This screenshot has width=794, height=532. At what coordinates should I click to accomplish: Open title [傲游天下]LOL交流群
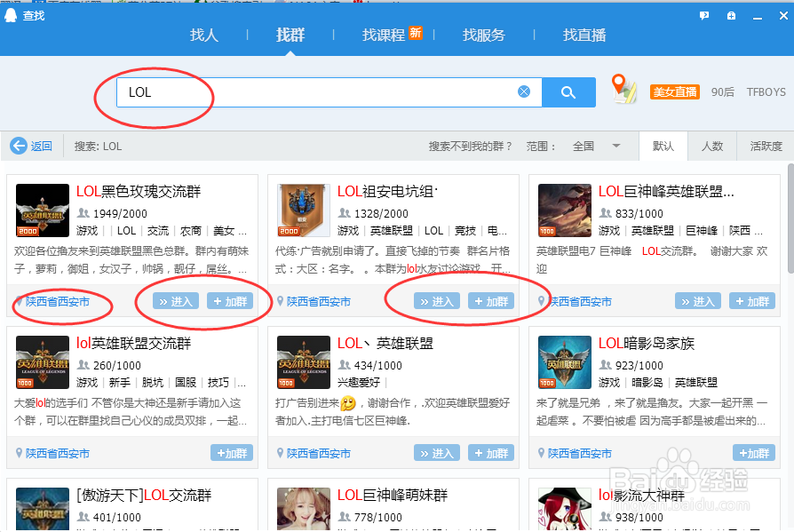pos(144,496)
